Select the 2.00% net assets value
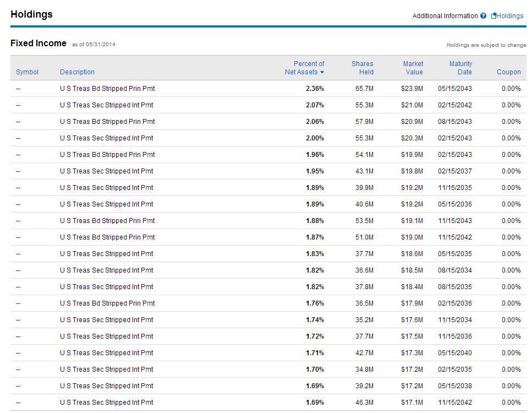 coord(315,138)
